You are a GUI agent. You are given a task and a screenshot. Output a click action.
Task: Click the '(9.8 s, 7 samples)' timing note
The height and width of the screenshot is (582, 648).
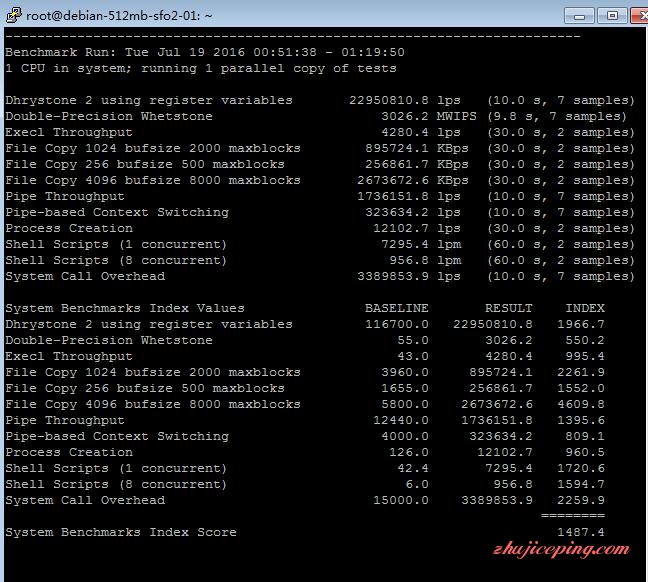tap(557, 116)
